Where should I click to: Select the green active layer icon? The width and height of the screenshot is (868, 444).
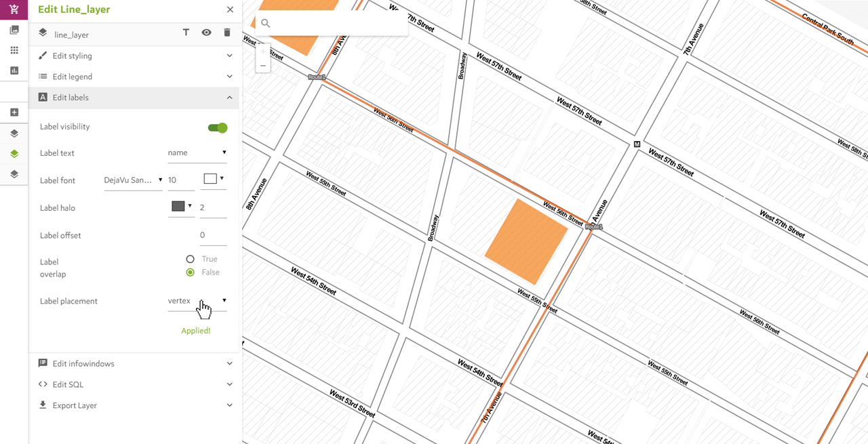pyautogui.click(x=14, y=154)
